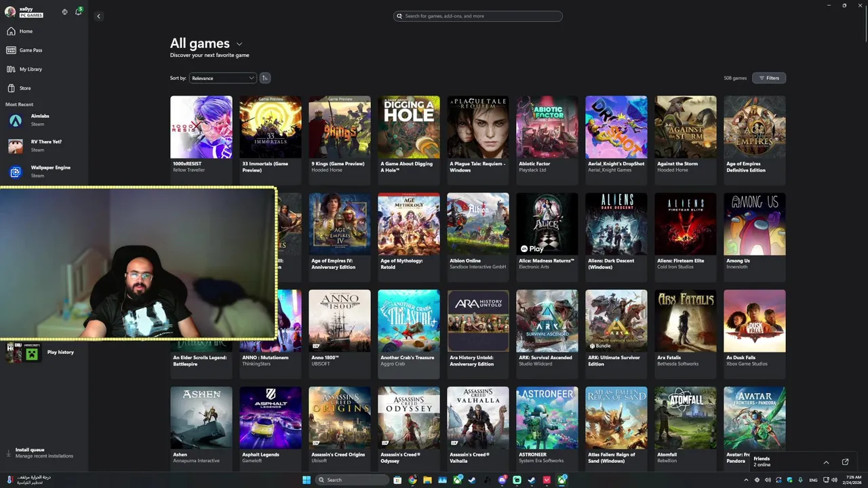Open Albion Online game tile
Viewport: 868px width, 488px height.
pos(478,237)
